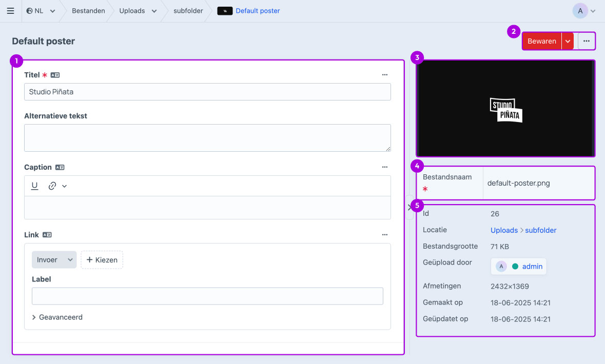Go to Bestanden breadcrumb

[x=88, y=11]
